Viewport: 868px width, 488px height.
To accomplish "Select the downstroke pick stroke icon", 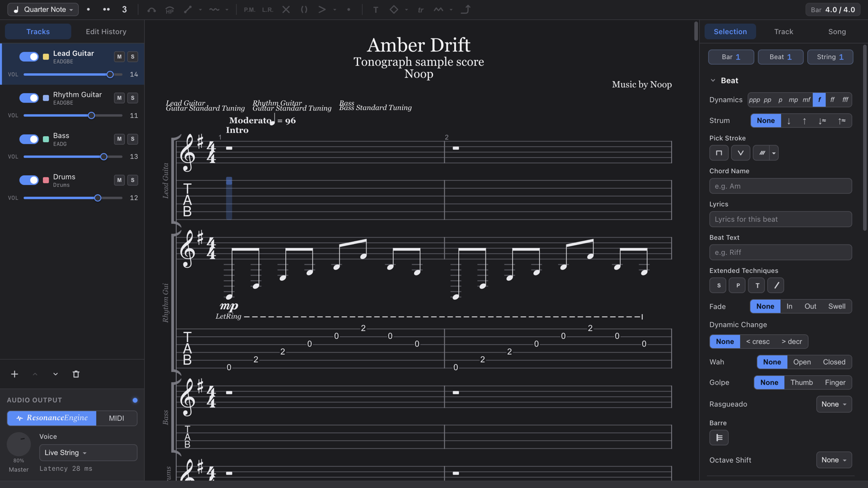I will click(719, 153).
